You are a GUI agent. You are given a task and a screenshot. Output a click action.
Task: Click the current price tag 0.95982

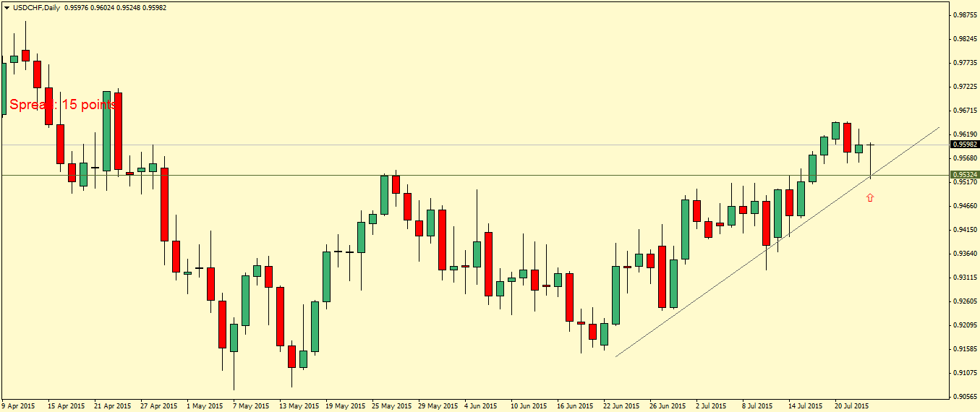tap(964, 144)
